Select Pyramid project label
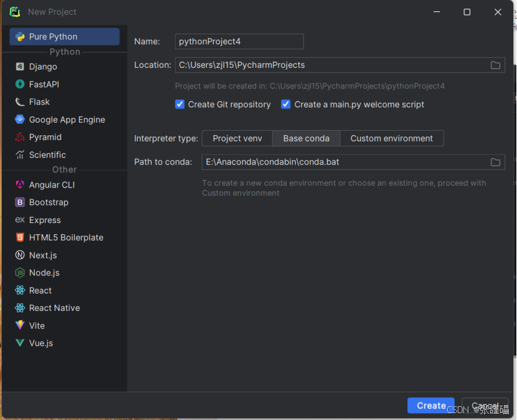Screen dimensions: 517x420 [45, 137]
